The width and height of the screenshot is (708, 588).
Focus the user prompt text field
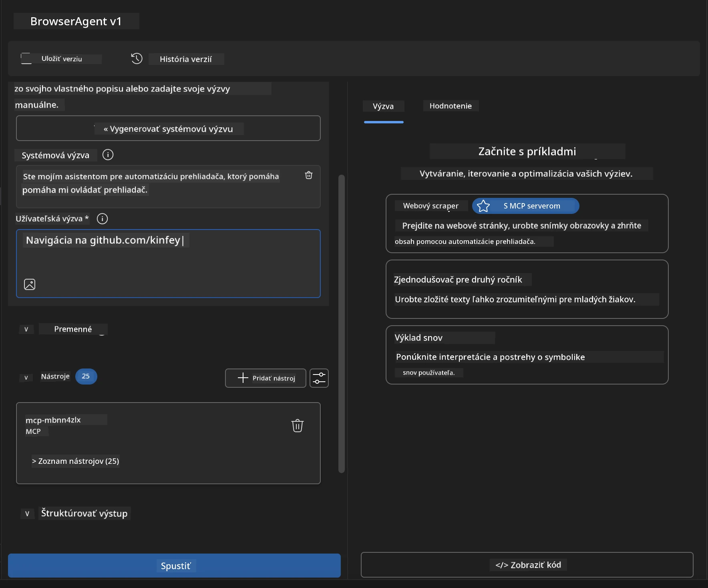tap(168, 264)
